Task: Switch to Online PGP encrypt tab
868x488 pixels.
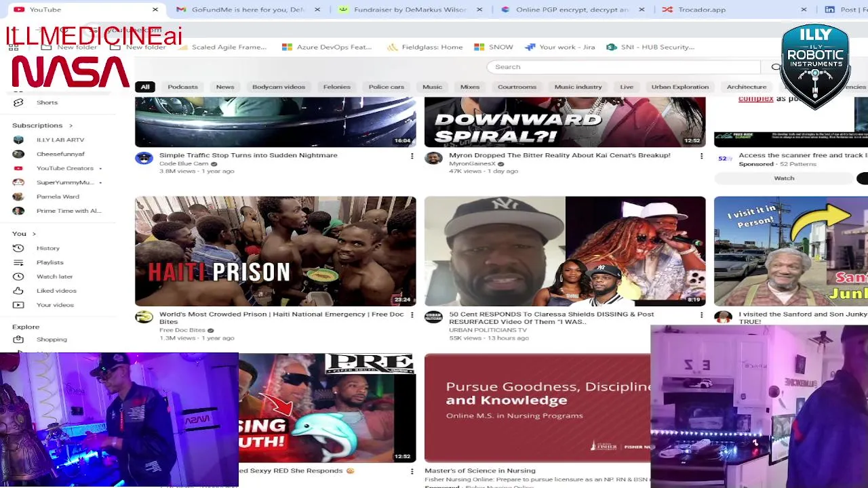Action: 572,9
